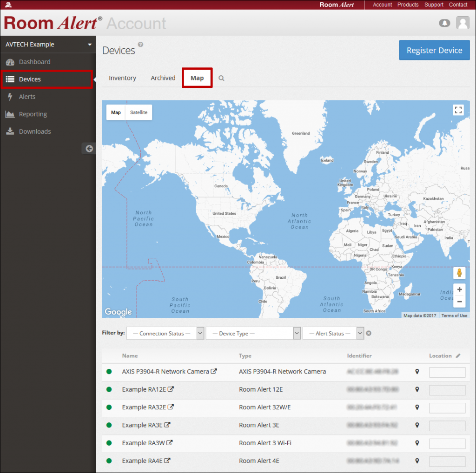Switch to the Inventory tab
Image resolution: width=476 pixels, height=473 pixels.
tap(122, 78)
